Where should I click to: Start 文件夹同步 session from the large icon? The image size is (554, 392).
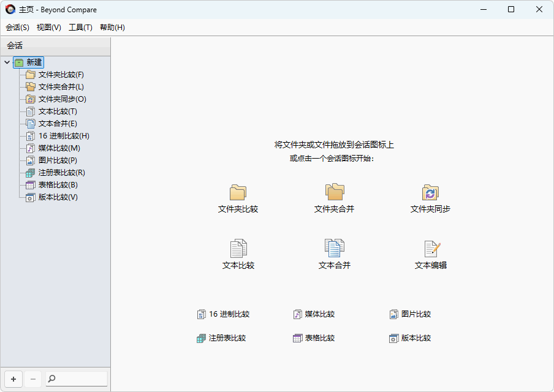pos(430,192)
